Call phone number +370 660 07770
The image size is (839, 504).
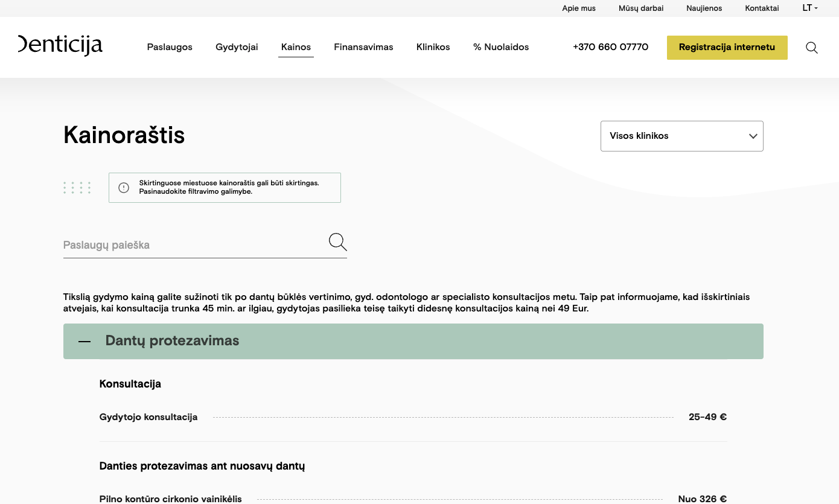tap(610, 47)
